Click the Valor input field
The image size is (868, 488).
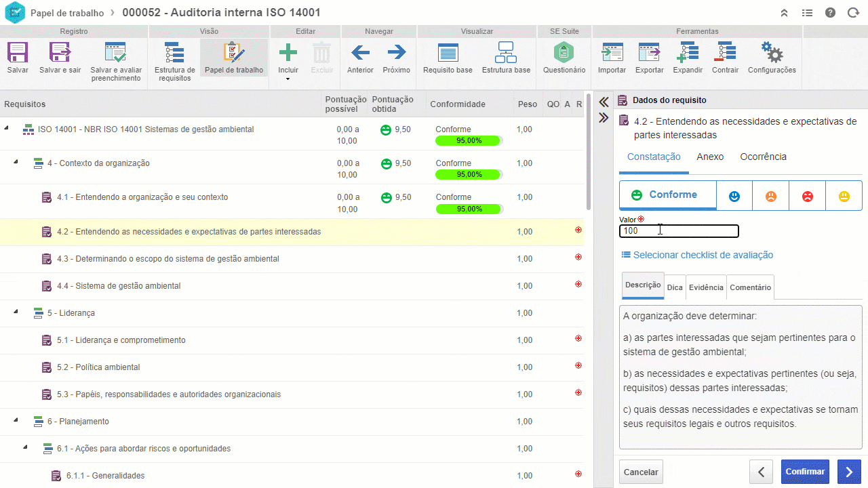coord(679,231)
